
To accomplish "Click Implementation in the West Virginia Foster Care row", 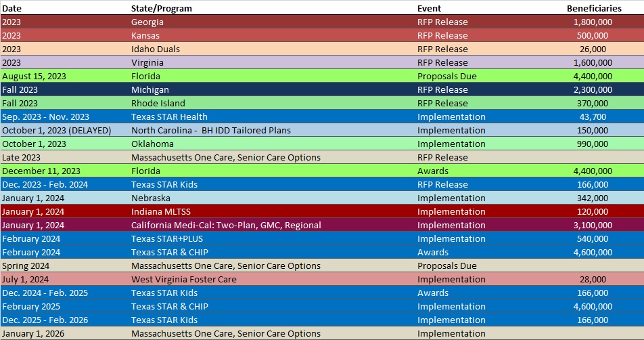I will point(451,280).
